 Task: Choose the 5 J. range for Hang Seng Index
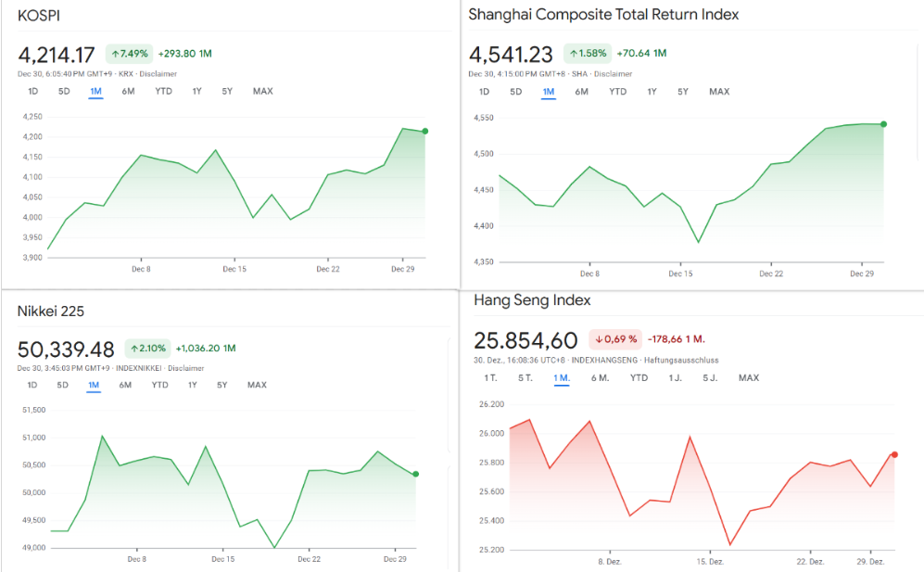click(710, 377)
